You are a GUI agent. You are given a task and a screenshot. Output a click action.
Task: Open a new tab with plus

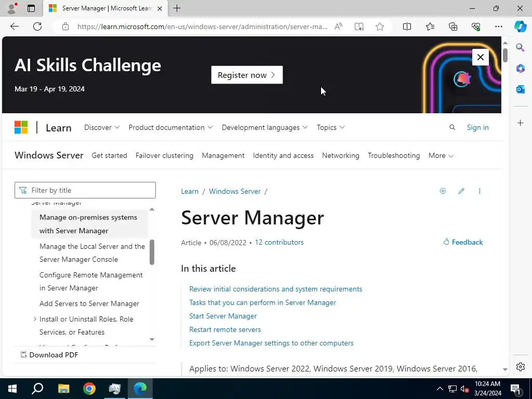(x=177, y=8)
